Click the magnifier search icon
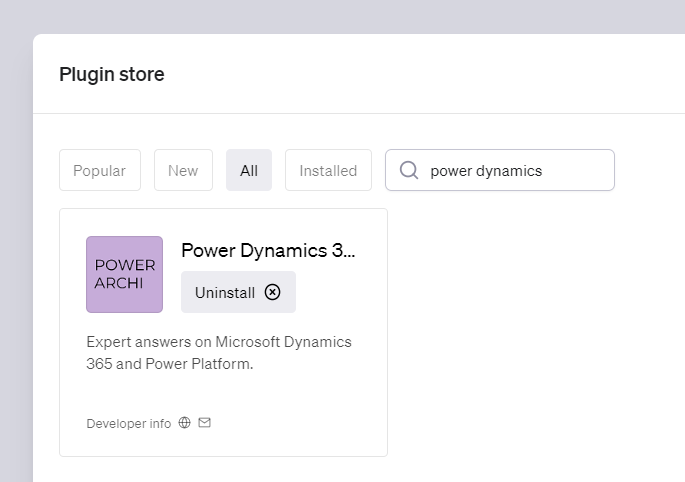Image resolution: width=685 pixels, height=482 pixels. tap(409, 170)
